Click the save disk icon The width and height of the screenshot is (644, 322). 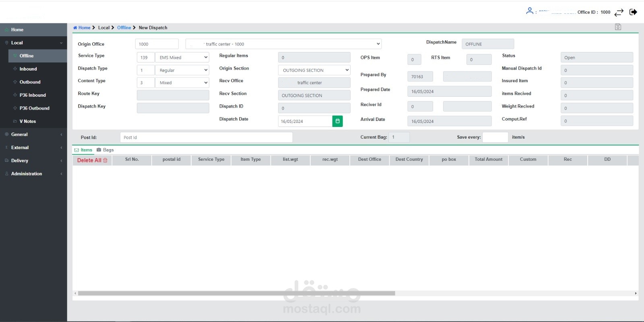(618, 27)
